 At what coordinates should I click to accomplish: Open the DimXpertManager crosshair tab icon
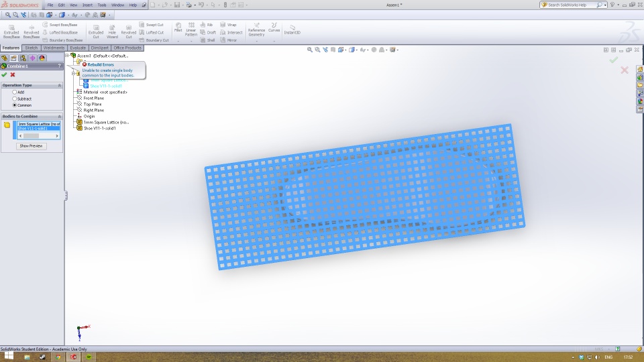[32, 58]
